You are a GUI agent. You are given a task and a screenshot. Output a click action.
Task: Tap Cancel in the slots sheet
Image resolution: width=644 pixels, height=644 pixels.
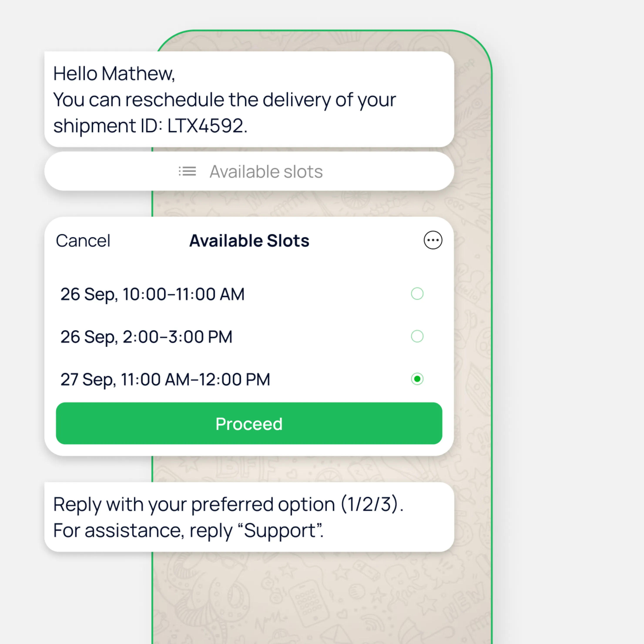tap(83, 241)
